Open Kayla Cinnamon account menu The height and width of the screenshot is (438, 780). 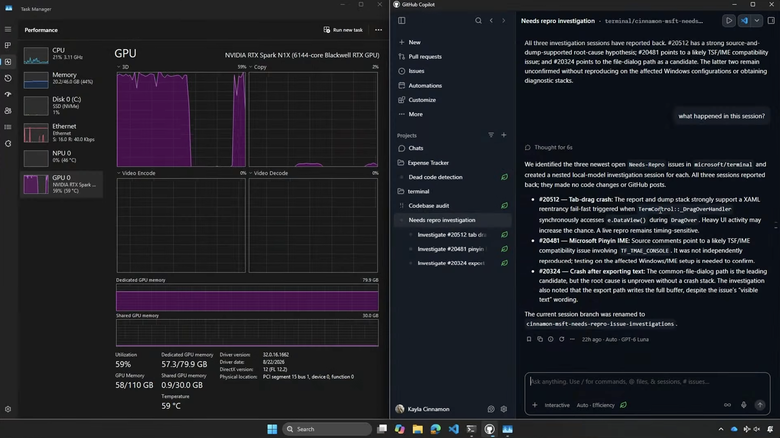422,409
